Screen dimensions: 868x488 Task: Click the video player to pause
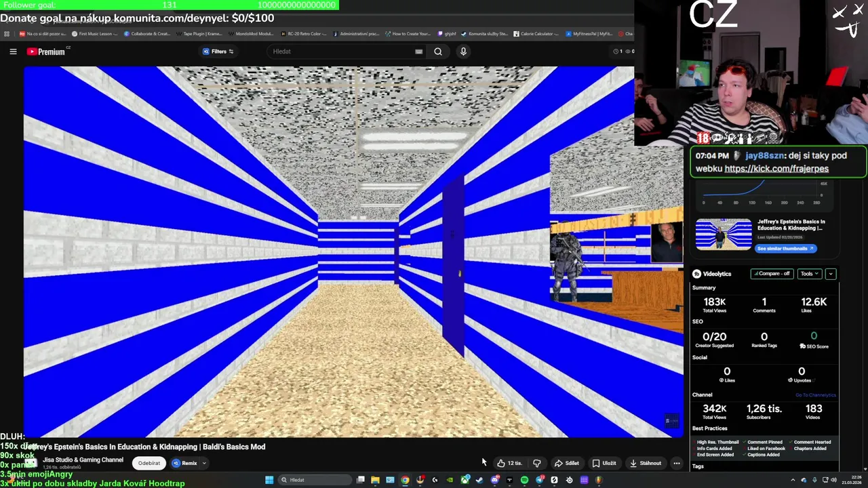tap(353, 251)
